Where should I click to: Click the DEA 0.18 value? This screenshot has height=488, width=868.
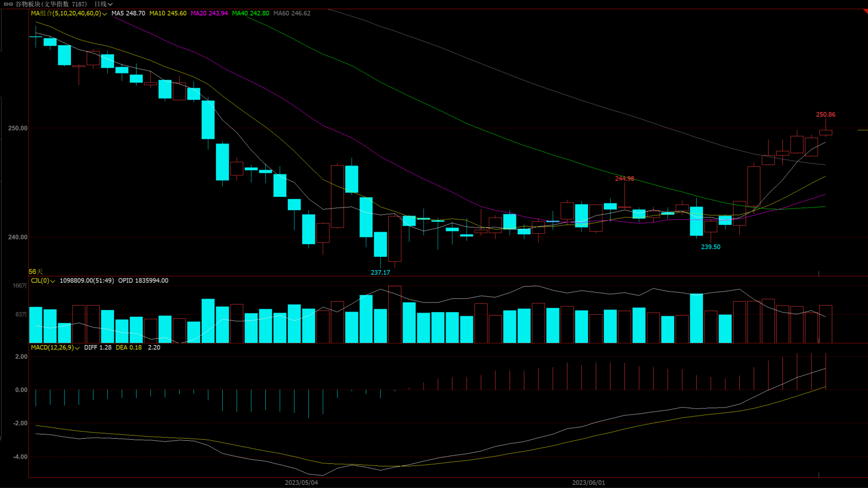pyautogui.click(x=129, y=347)
